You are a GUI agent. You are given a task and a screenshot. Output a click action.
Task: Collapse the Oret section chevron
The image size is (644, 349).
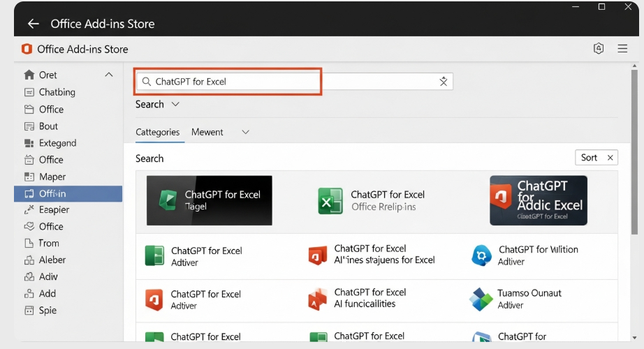pyautogui.click(x=109, y=75)
